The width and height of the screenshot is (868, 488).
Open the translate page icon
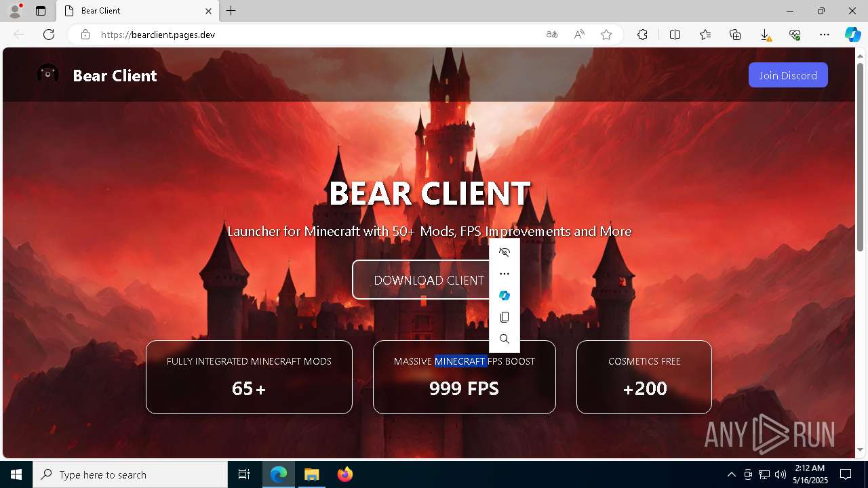pyautogui.click(x=552, y=35)
